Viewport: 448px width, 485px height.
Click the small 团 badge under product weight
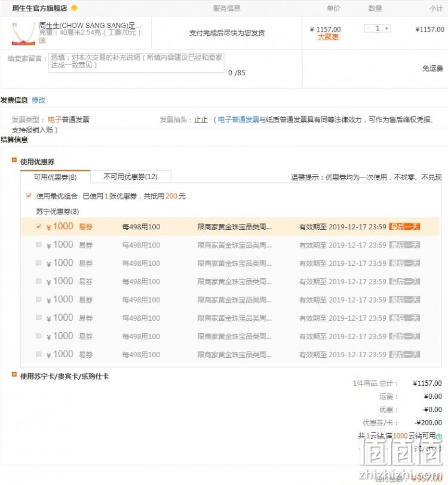(x=42, y=40)
